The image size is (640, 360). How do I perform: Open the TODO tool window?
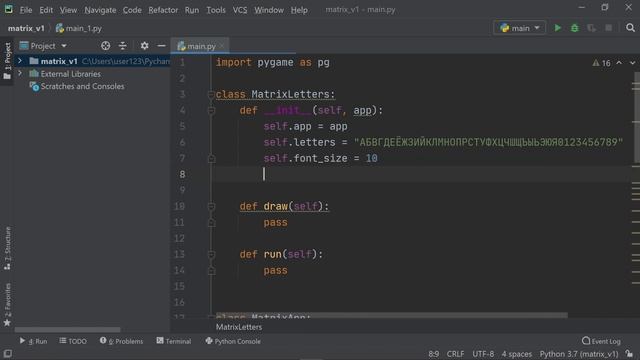pos(73,341)
